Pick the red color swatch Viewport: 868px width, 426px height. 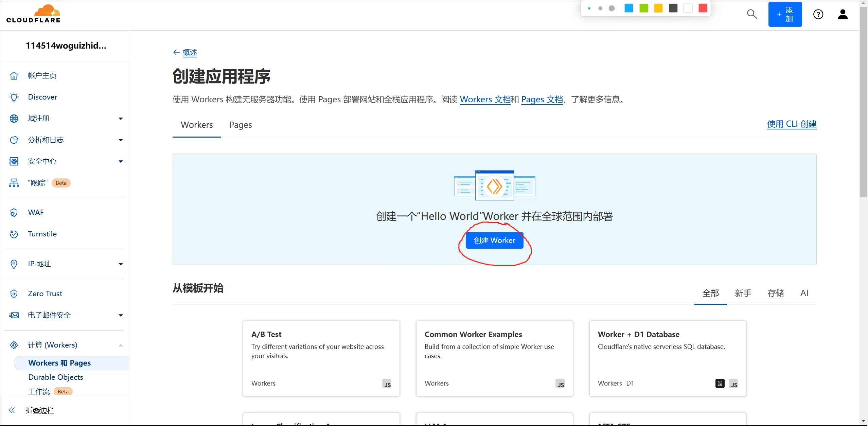(x=703, y=8)
